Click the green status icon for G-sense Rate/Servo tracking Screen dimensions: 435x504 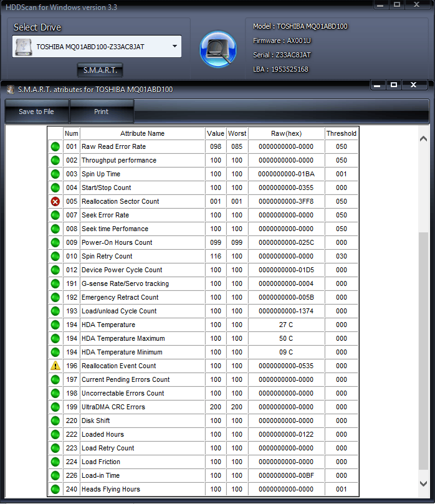coord(55,284)
